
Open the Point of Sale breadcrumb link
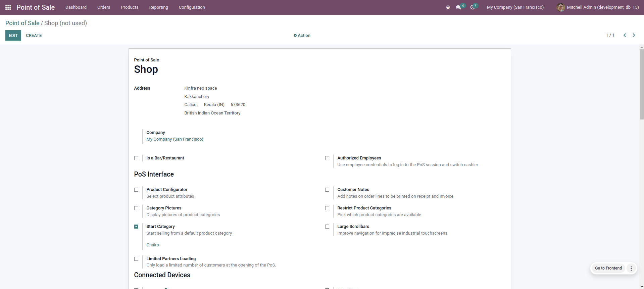[x=22, y=23]
